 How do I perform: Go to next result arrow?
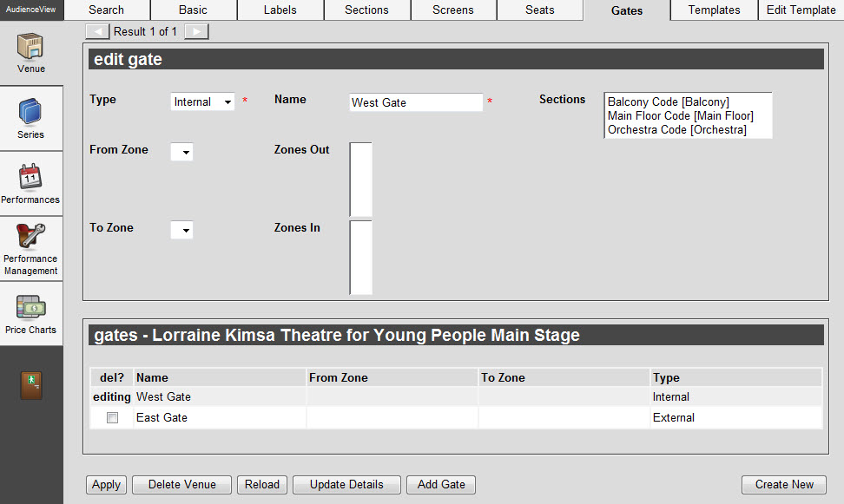196,32
